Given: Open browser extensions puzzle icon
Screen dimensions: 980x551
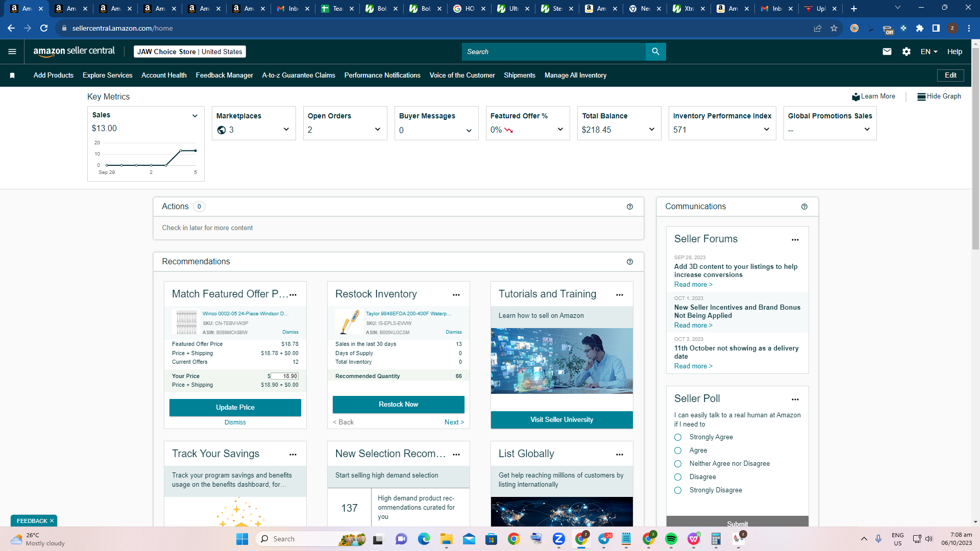Looking at the screenshot, I should (x=920, y=28).
